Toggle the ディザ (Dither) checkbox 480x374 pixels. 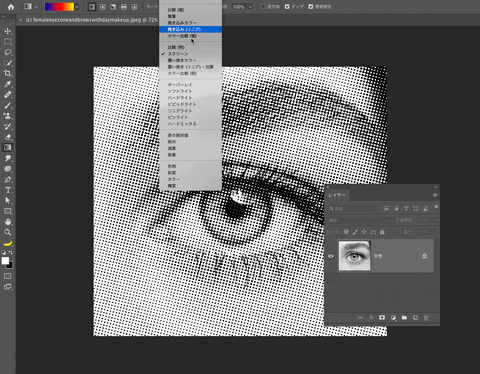(x=287, y=7)
